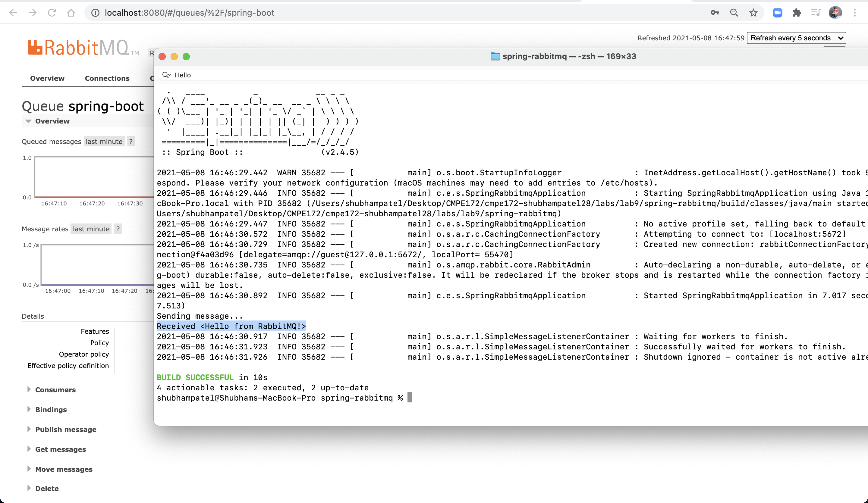Click the browser address bar URL
This screenshot has width=868, height=503.
190,13
